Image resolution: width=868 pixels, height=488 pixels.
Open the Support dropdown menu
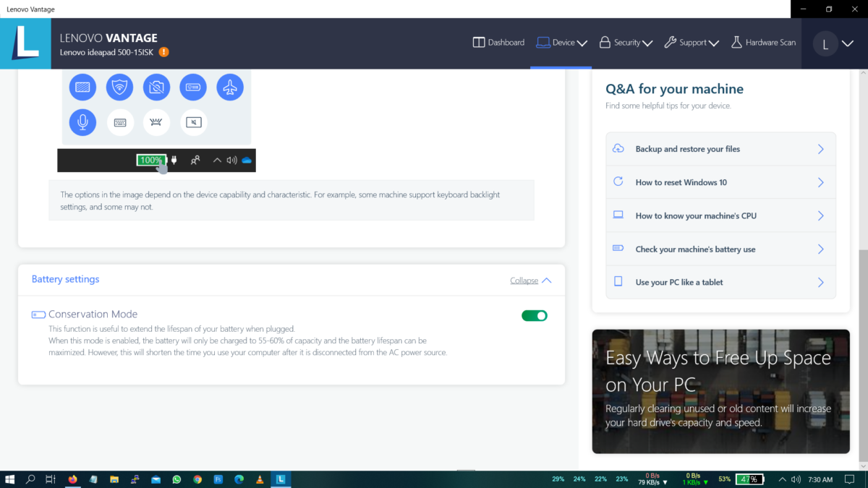(691, 43)
